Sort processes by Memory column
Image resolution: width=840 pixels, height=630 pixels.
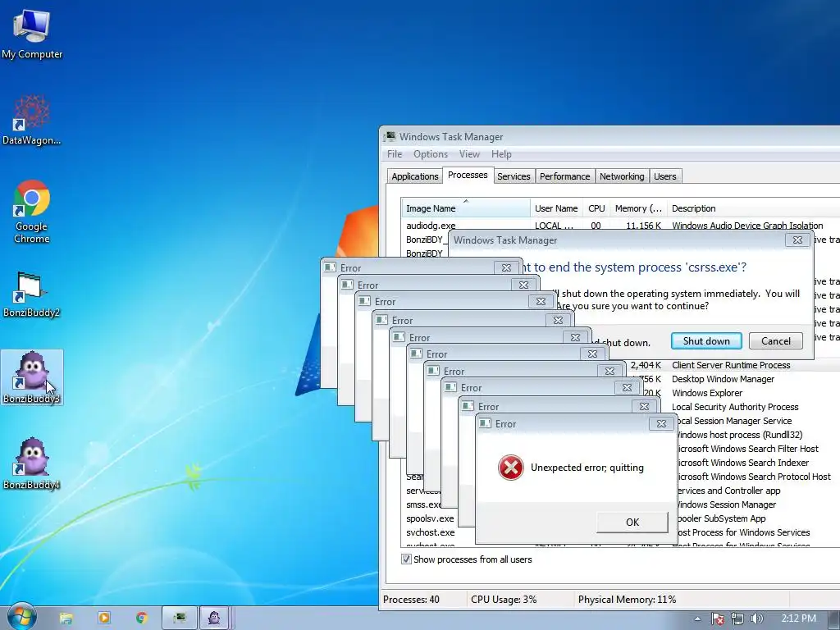(638, 208)
